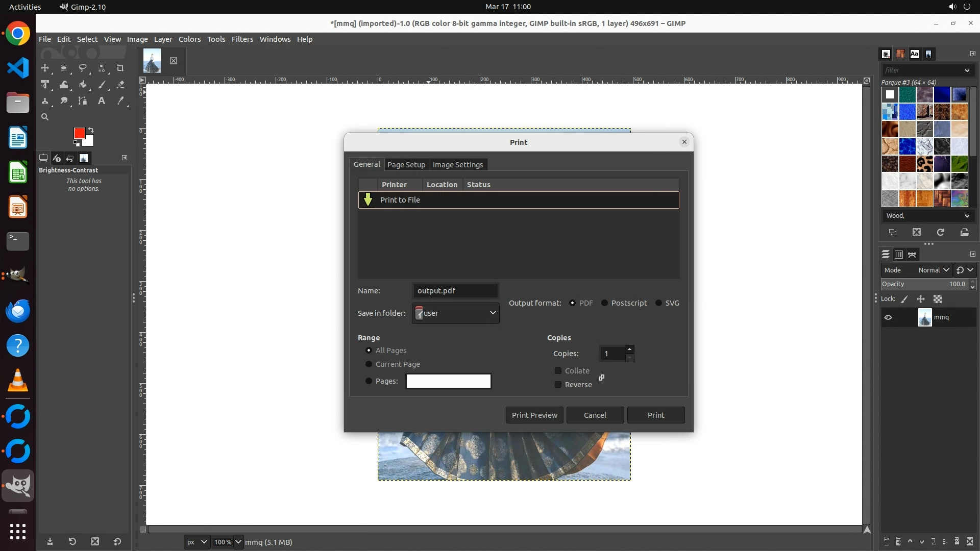
Task: Select the Bucket Fill tool
Action: [x=83, y=85]
